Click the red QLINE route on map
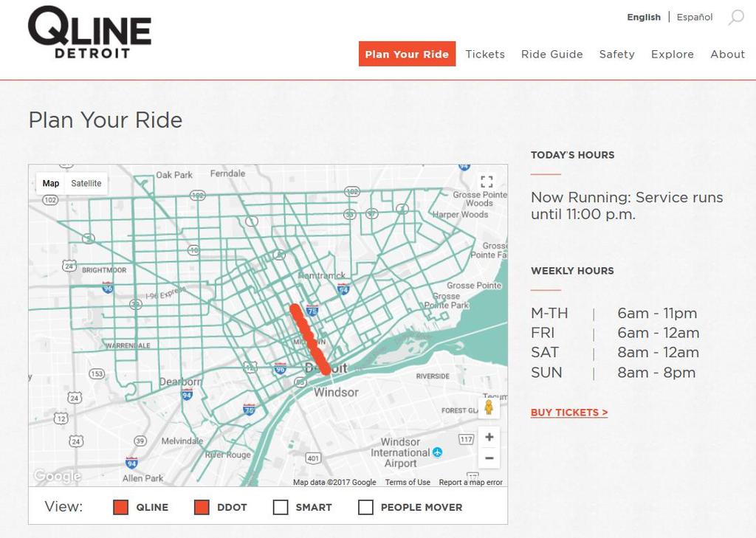Viewport: 756px width, 538px height. click(x=309, y=339)
